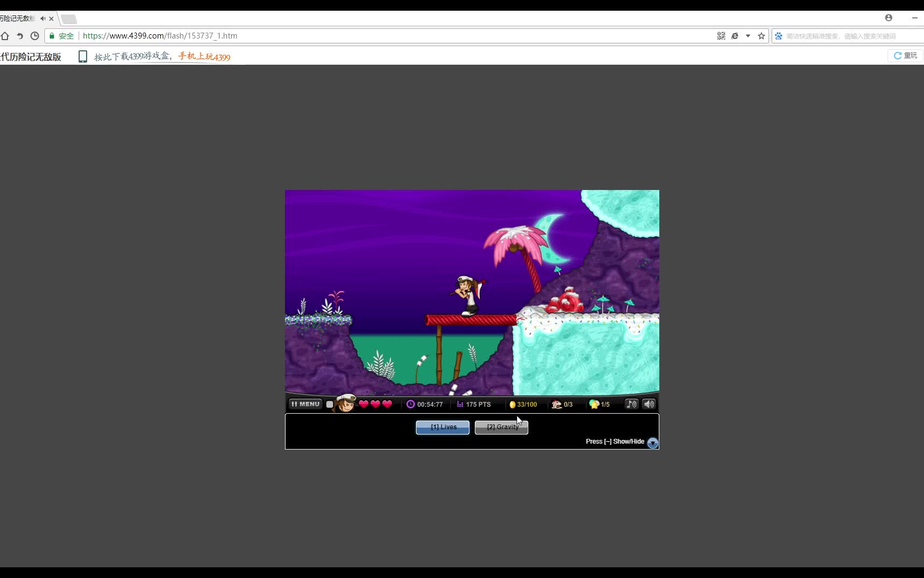This screenshot has width=924, height=578.
Task: Collapse cheat panel with blue arrow
Action: click(652, 443)
